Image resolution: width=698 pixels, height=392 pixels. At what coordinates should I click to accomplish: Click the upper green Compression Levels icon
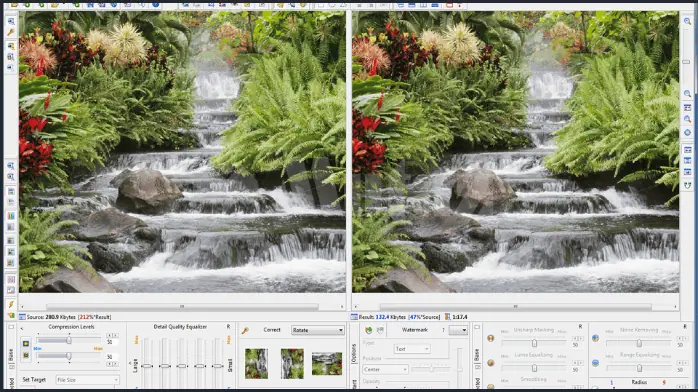tap(26, 344)
